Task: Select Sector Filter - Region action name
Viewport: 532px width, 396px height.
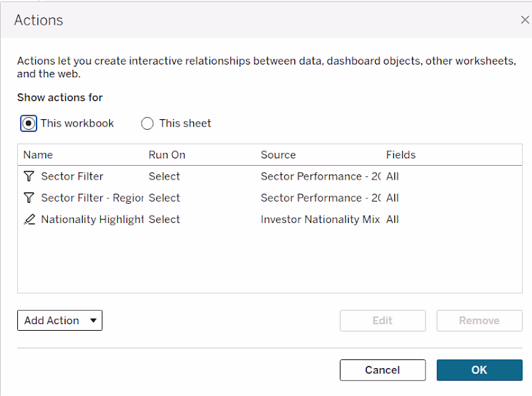Action: coord(92,198)
